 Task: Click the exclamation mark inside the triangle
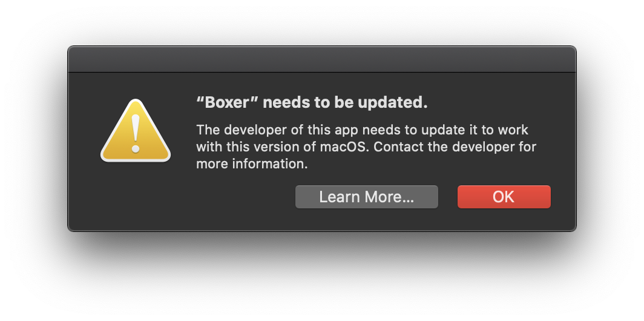136,134
